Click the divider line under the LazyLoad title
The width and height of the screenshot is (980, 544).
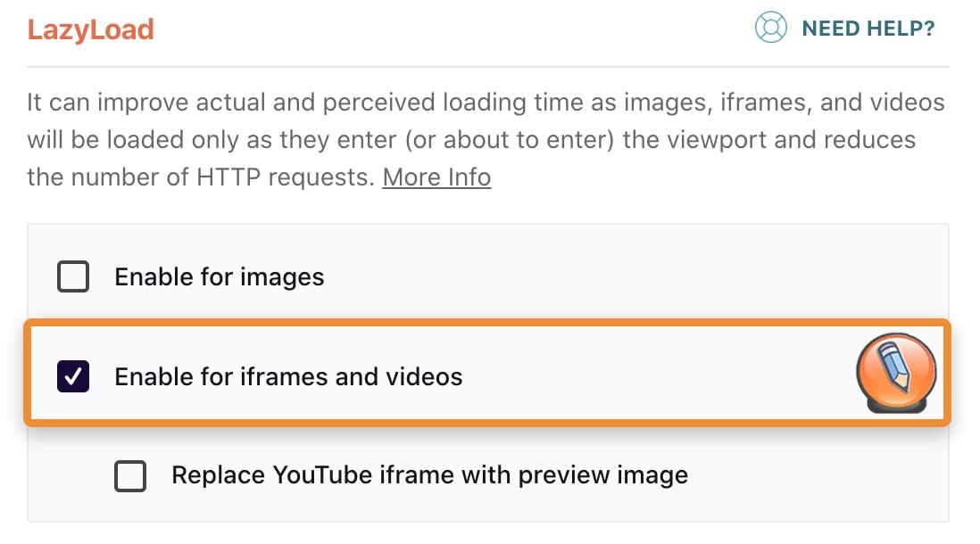pyautogui.click(x=487, y=67)
